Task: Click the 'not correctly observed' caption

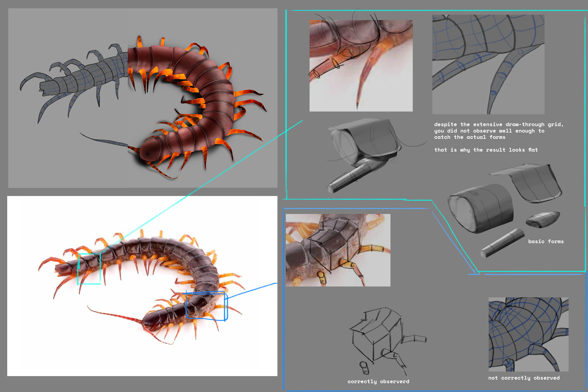Action: coord(524,378)
